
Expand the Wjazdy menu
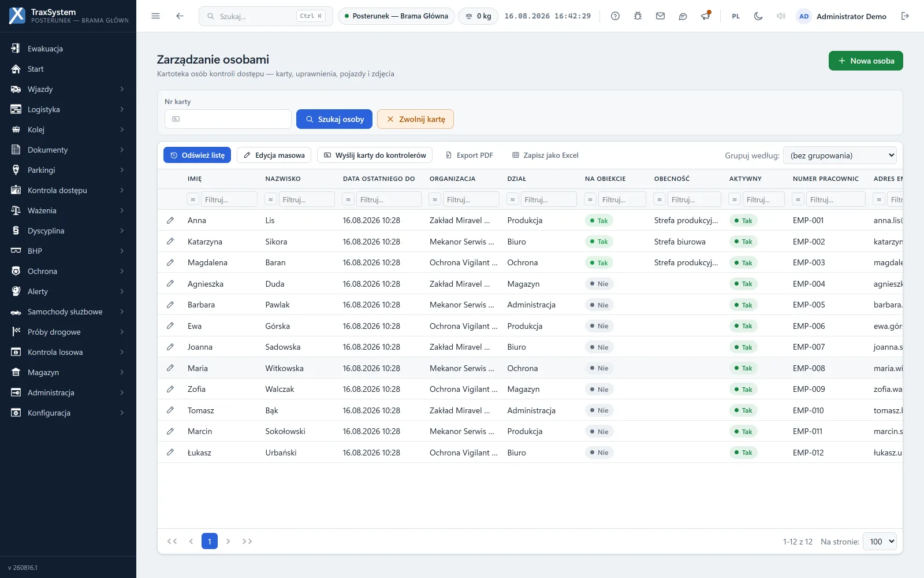point(68,89)
